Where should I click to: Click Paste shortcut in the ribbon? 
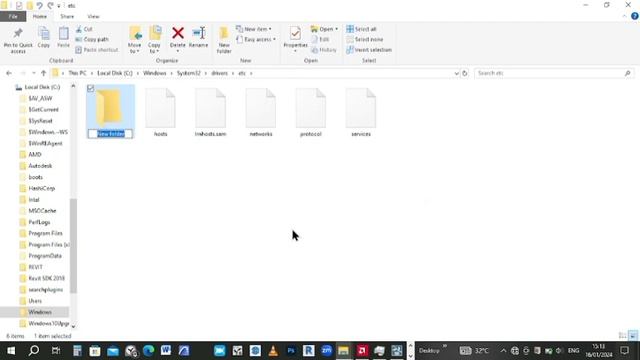point(97,50)
